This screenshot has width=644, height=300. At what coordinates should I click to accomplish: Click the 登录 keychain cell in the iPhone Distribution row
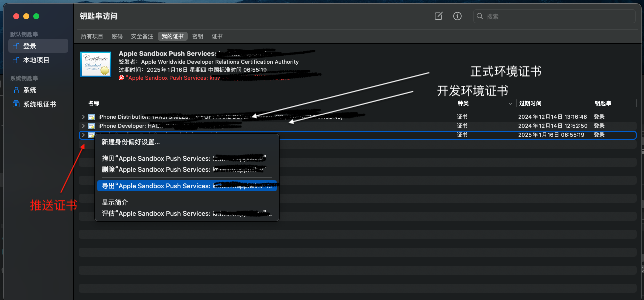[x=599, y=117]
